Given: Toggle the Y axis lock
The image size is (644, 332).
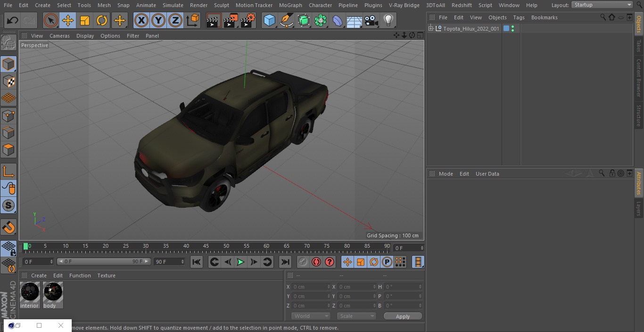Looking at the screenshot, I should point(158,21).
